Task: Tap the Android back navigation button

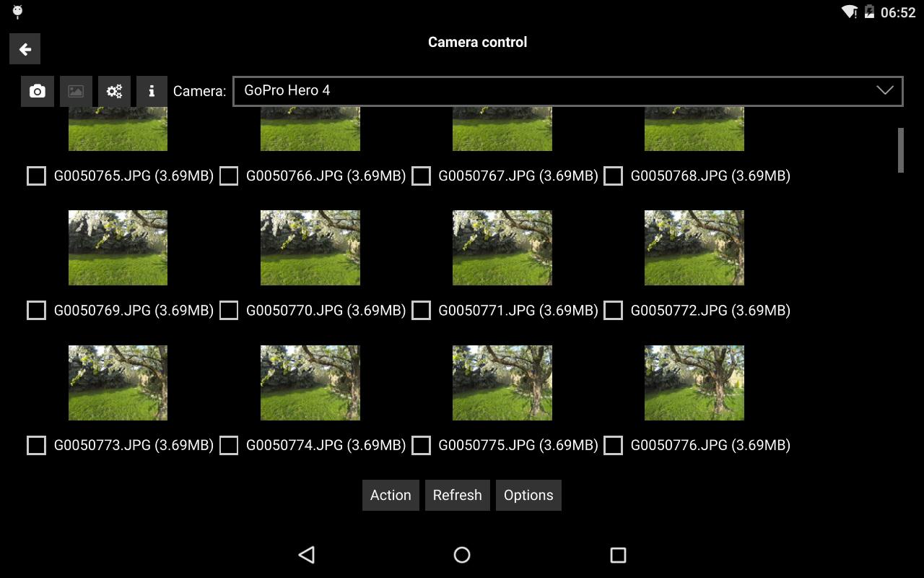Action: pyautogui.click(x=307, y=555)
